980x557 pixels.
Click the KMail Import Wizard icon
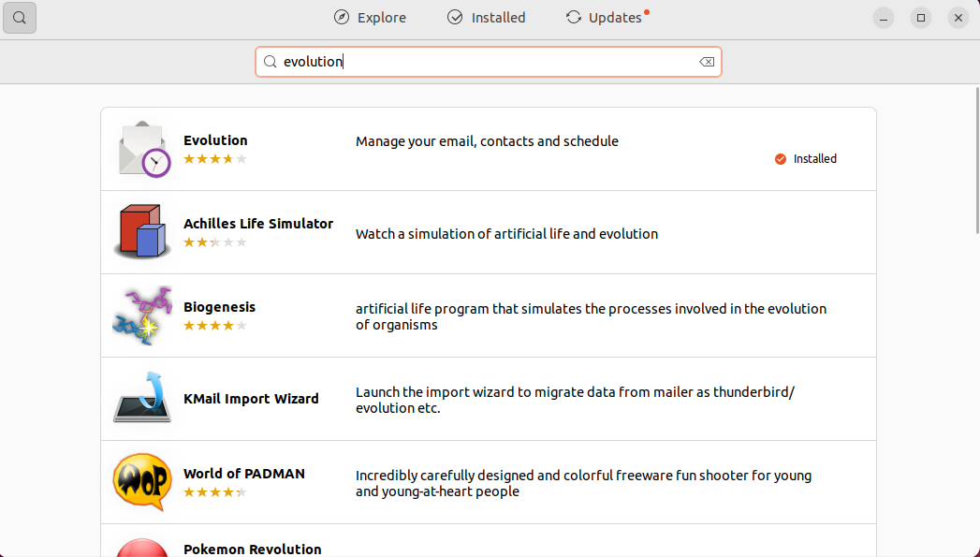pos(142,398)
